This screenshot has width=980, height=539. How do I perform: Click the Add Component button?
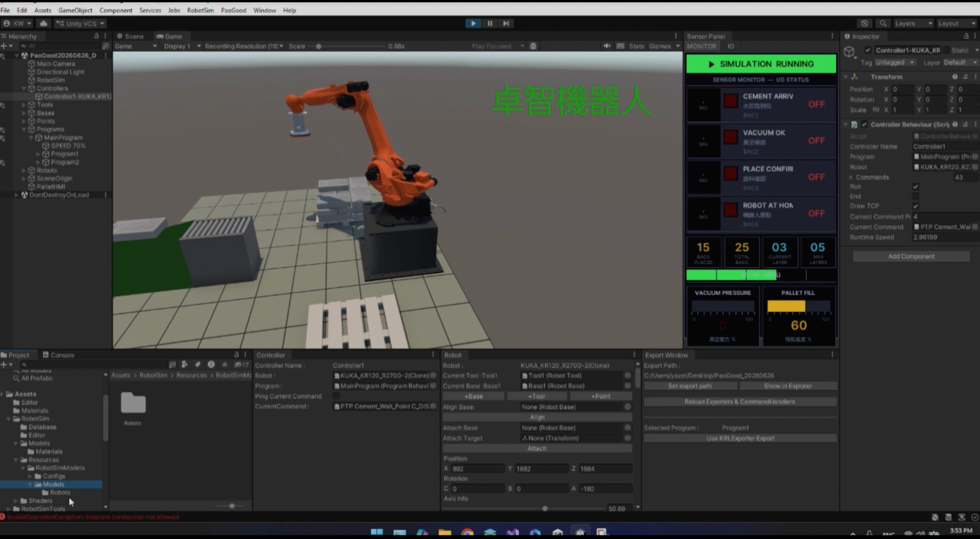[x=911, y=256]
